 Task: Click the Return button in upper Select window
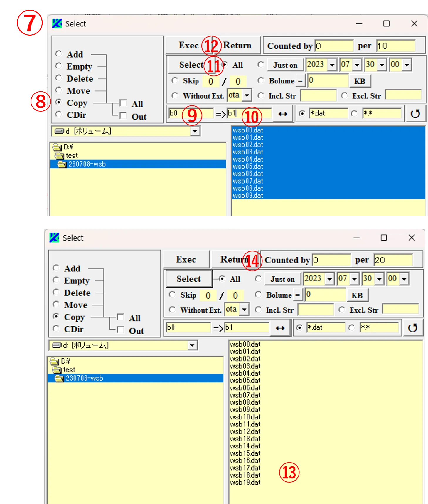point(237,45)
